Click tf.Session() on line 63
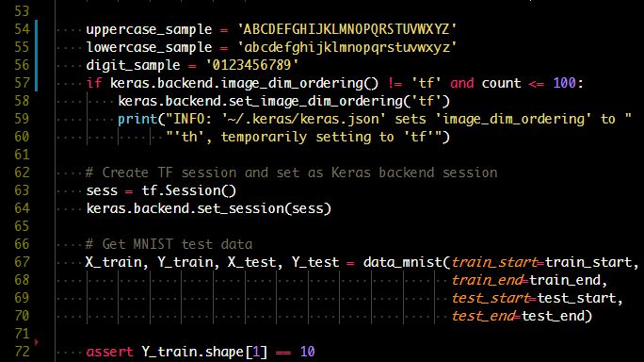The image size is (644, 362). [189, 190]
